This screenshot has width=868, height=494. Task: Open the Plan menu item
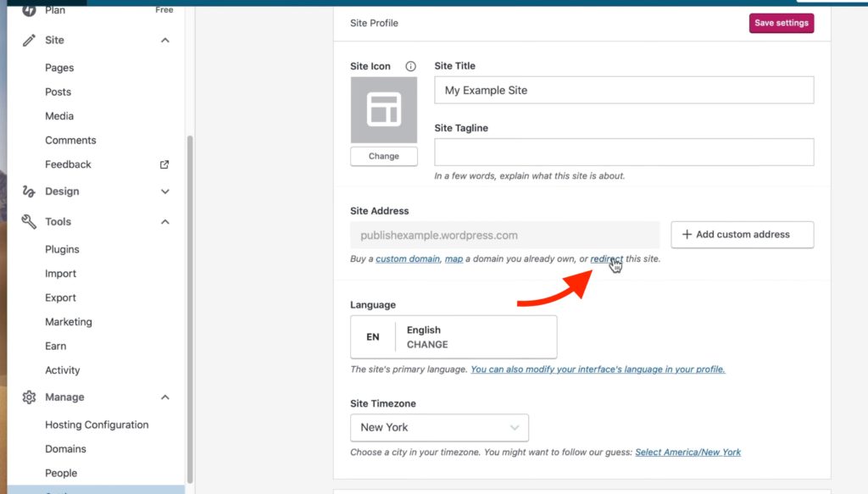pos(55,10)
